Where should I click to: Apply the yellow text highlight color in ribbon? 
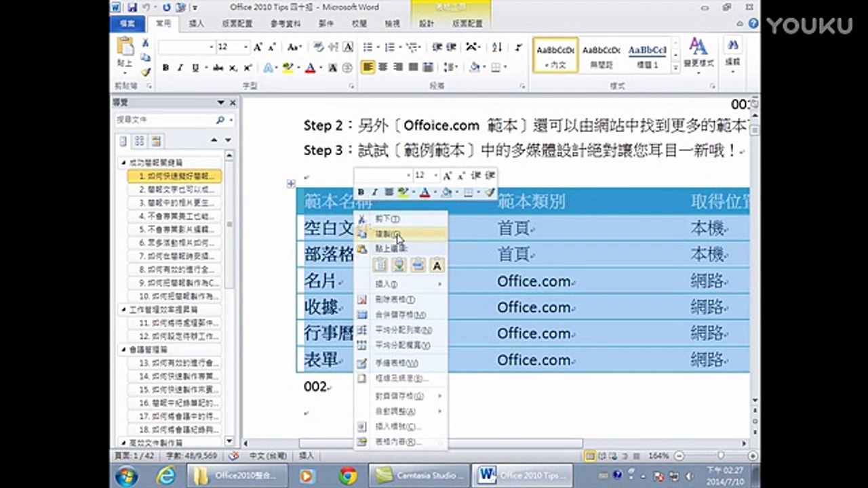point(288,68)
